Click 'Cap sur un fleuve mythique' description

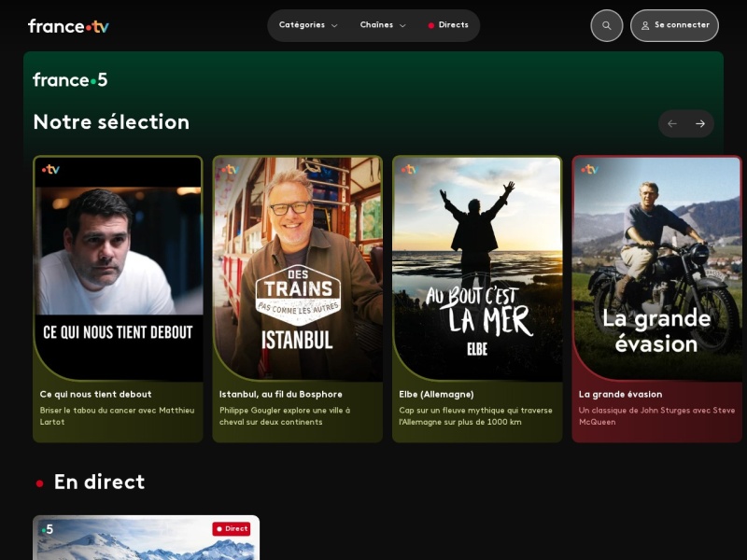475,416
